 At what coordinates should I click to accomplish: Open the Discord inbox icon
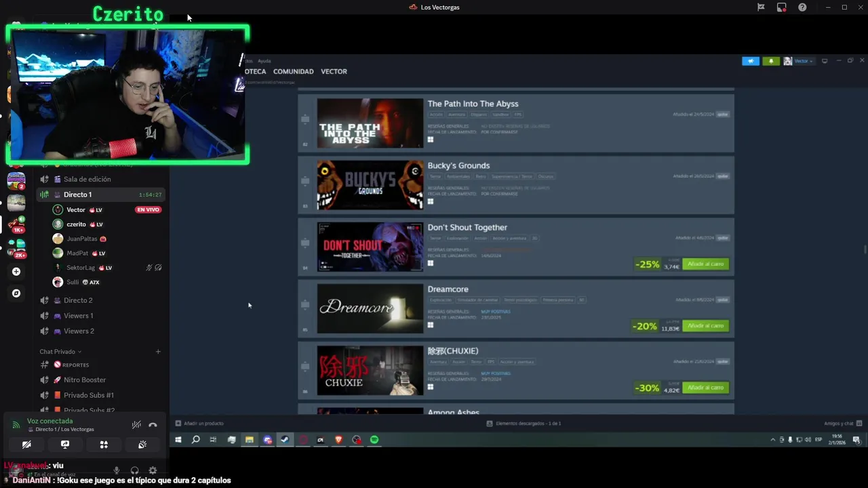(x=782, y=7)
